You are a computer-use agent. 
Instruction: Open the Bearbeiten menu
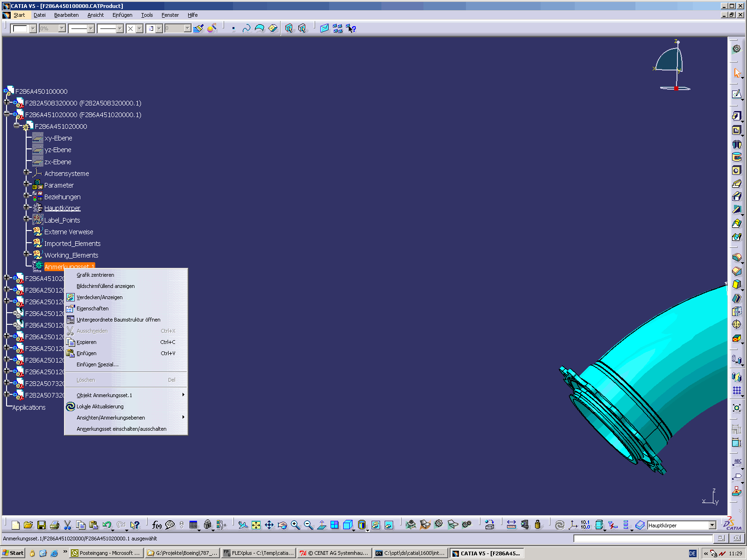[x=66, y=15]
